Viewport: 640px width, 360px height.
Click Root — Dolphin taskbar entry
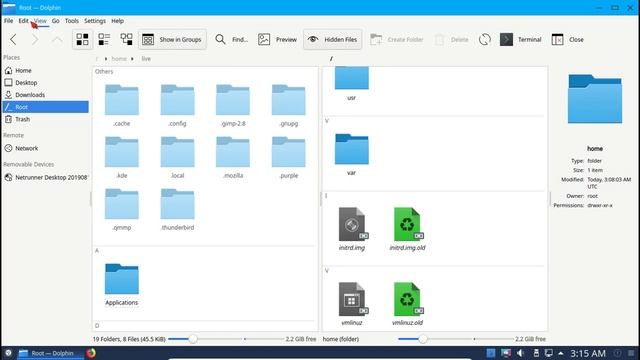(50, 353)
